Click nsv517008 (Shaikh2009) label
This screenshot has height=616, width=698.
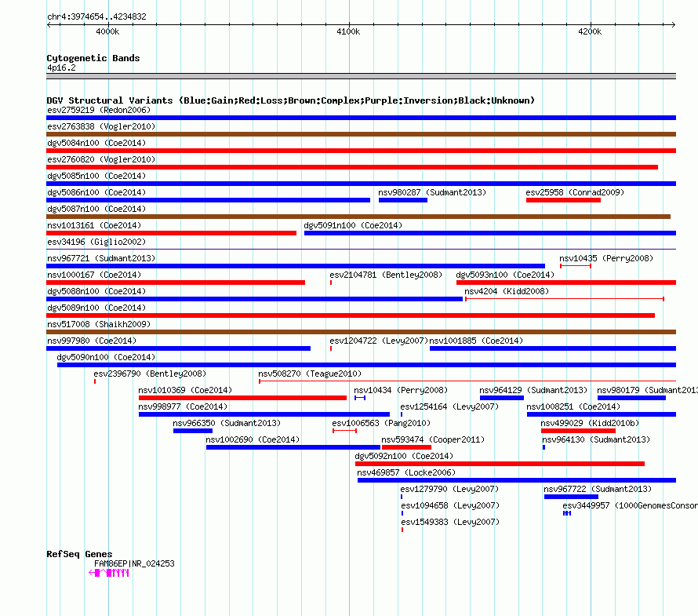coord(99,324)
